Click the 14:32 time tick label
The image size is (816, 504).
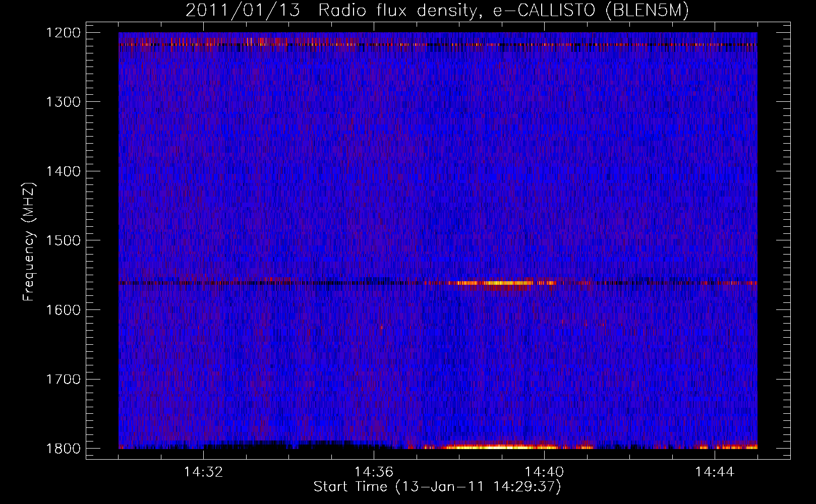203,472
